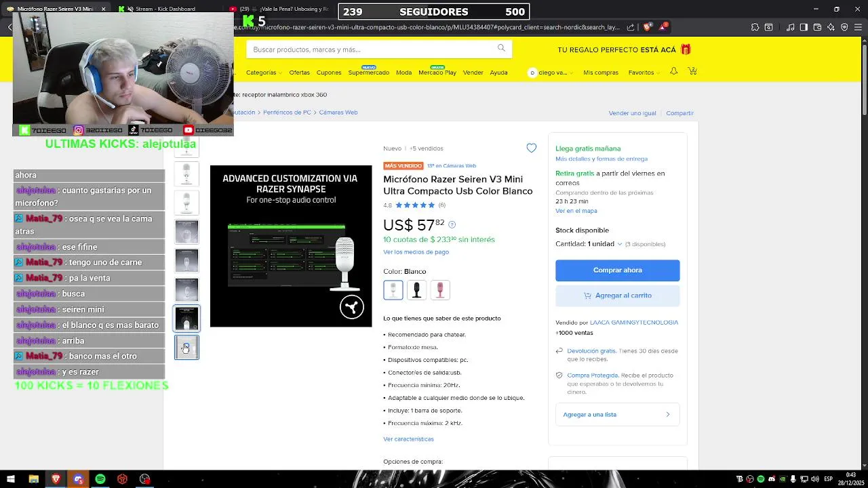Open the LAACA GAMINGYTECNOLOGIA seller link
Screen dimensions: 868x488
[x=634, y=323]
